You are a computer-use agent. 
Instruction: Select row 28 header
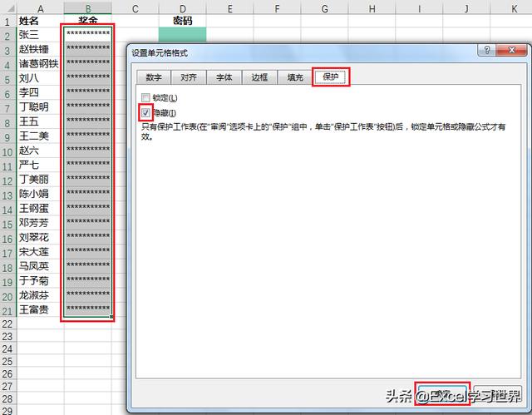click(7, 398)
